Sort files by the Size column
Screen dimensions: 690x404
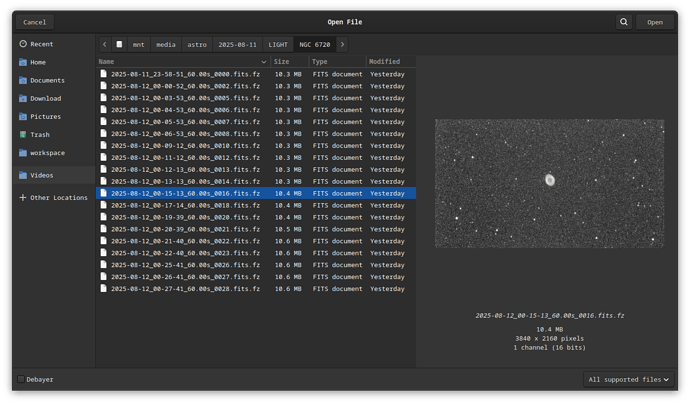pyautogui.click(x=290, y=62)
